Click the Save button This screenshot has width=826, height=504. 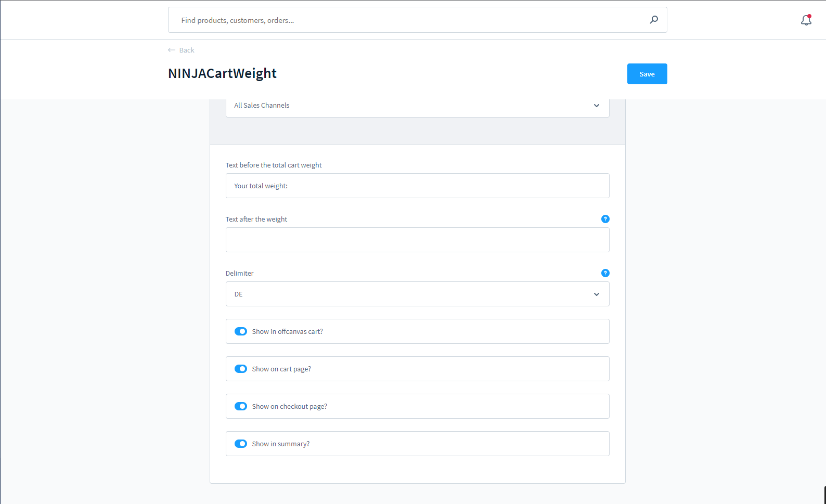pyautogui.click(x=647, y=74)
